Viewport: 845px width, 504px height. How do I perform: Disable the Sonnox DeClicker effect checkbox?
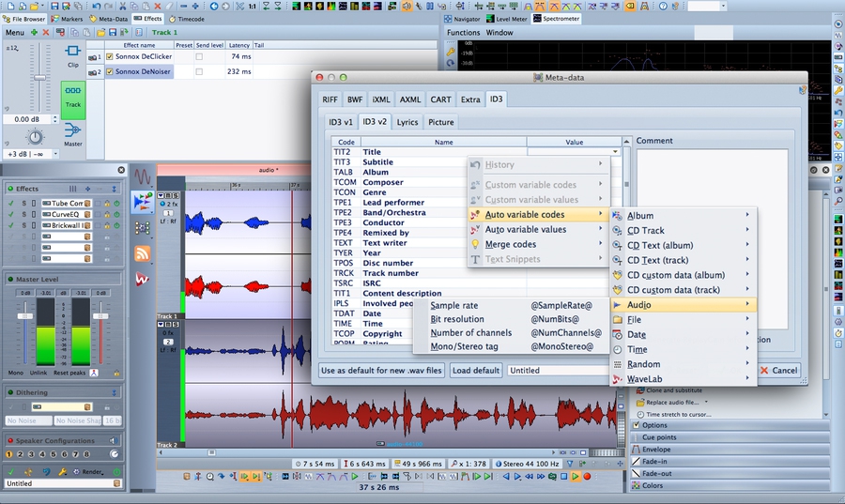(x=110, y=56)
